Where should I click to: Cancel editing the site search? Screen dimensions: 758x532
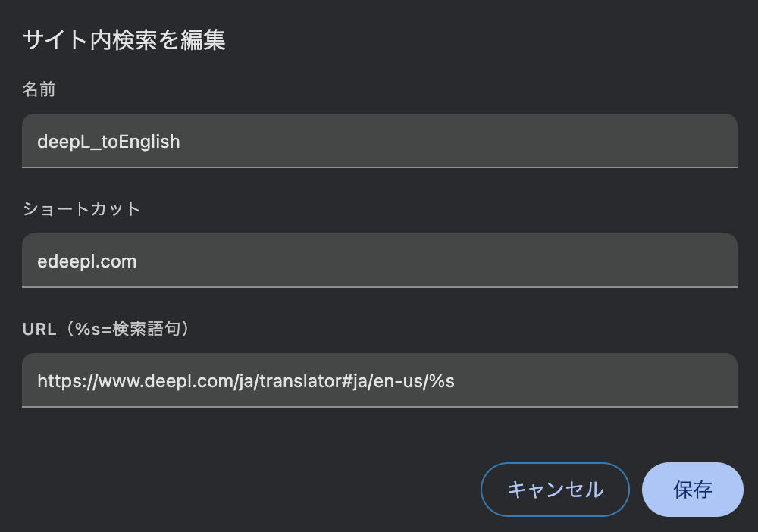coord(555,490)
